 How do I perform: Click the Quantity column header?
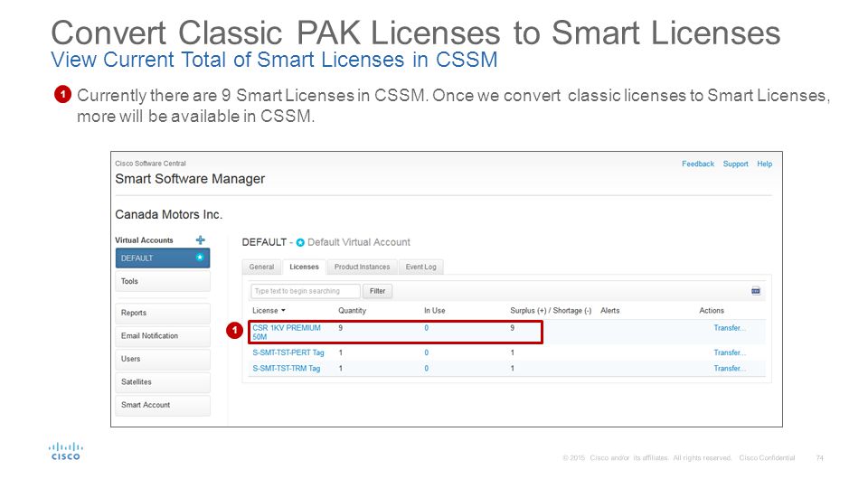352,310
